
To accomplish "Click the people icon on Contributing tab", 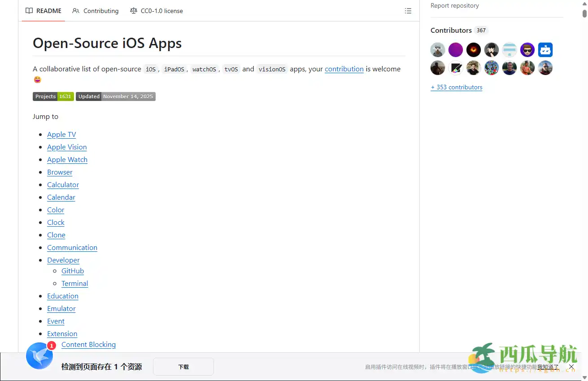I will [76, 11].
